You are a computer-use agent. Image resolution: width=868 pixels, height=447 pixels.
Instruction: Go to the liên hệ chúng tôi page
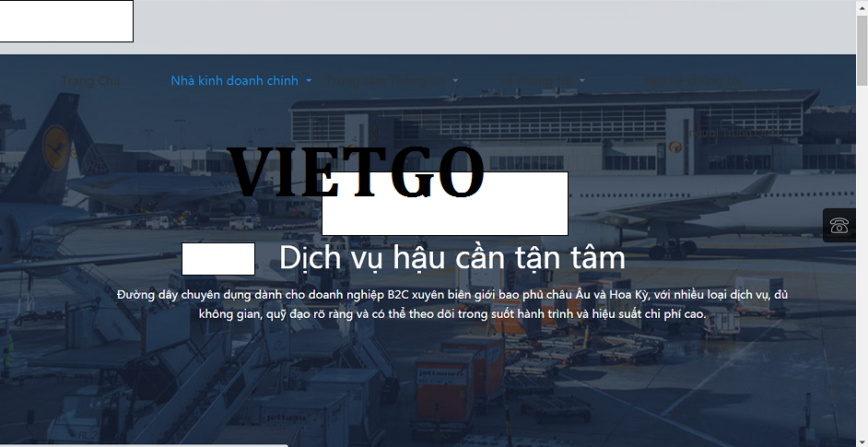[x=694, y=81]
